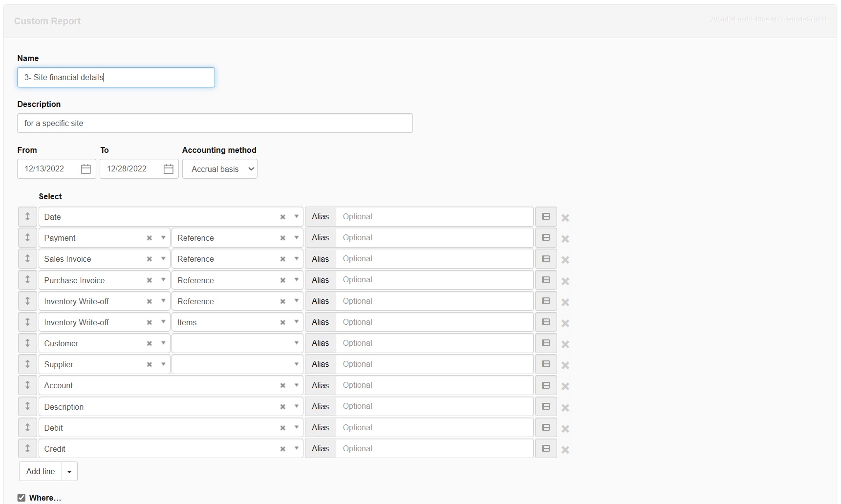
Task: Open the To date calendar picker
Action: [169, 169]
